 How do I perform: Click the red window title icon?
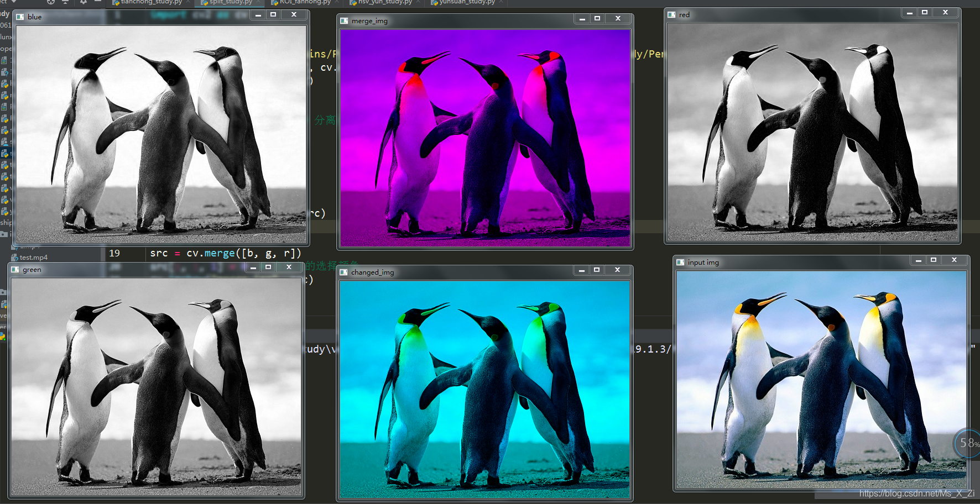click(671, 15)
